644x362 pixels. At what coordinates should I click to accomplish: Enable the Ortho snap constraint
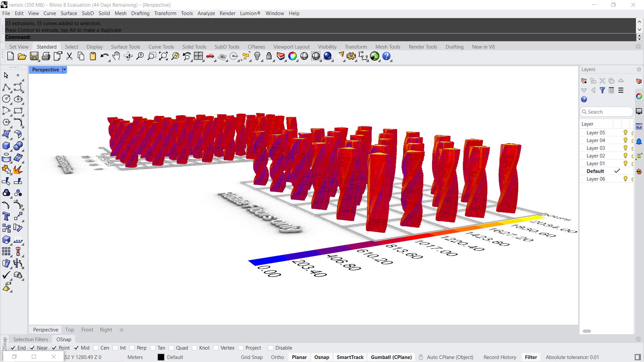point(277,357)
